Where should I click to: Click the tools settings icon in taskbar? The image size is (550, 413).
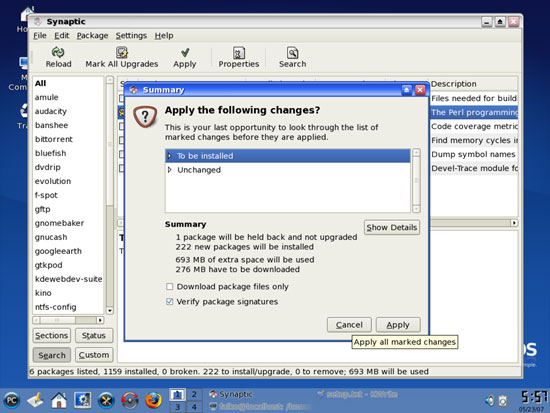pos(106,400)
